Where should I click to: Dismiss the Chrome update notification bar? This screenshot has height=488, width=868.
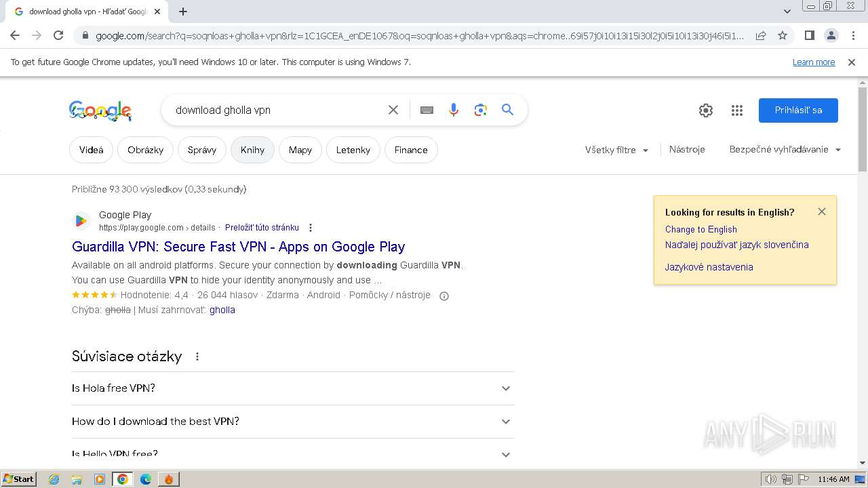pyautogui.click(x=852, y=62)
